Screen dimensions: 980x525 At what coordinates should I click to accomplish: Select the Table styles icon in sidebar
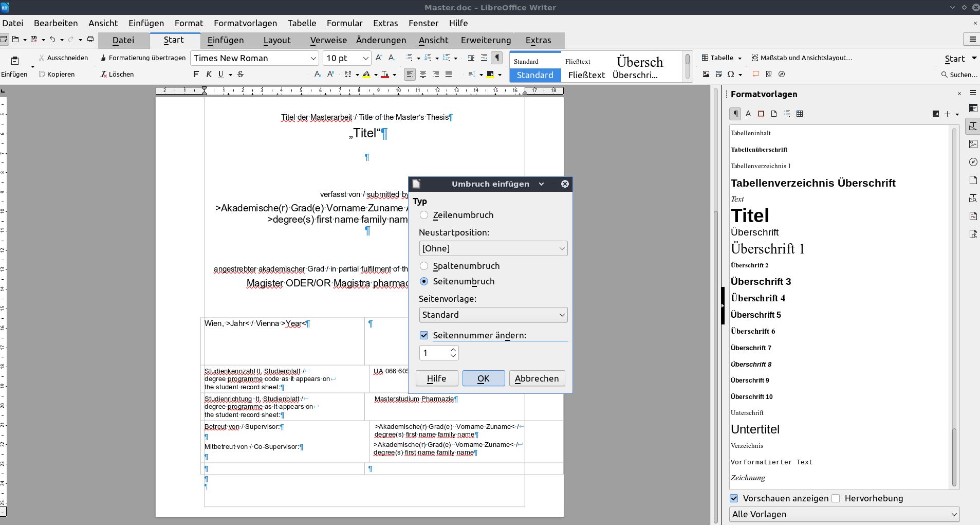coord(800,114)
